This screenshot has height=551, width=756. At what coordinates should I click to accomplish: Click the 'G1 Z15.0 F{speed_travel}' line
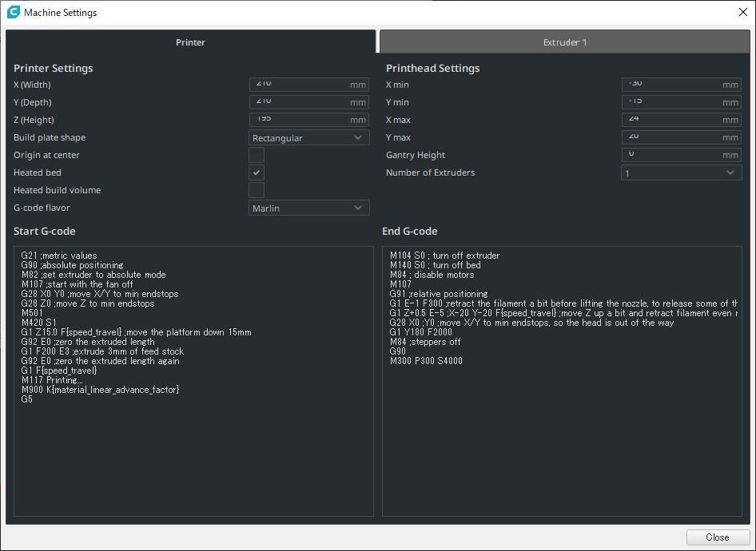point(136,332)
